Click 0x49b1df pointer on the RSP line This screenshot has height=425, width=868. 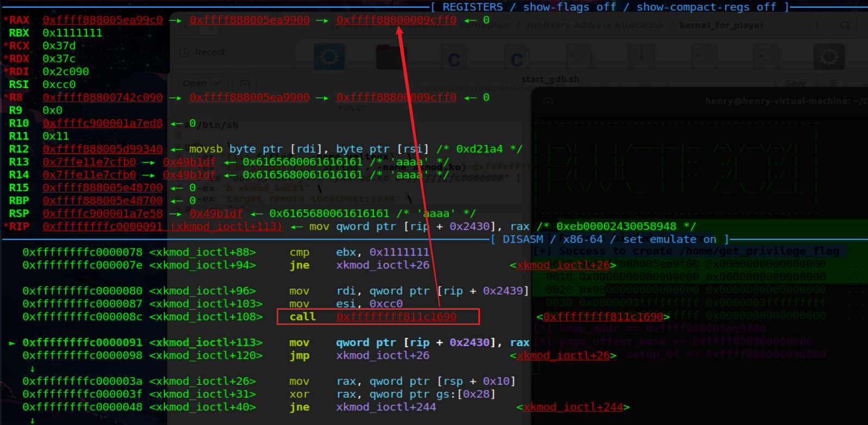(216, 214)
